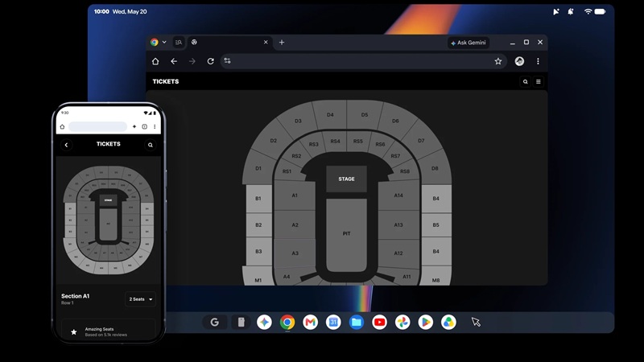Choose section A1 on desktop seat map
The width and height of the screenshot is (644, 362).
click(295, 195)
